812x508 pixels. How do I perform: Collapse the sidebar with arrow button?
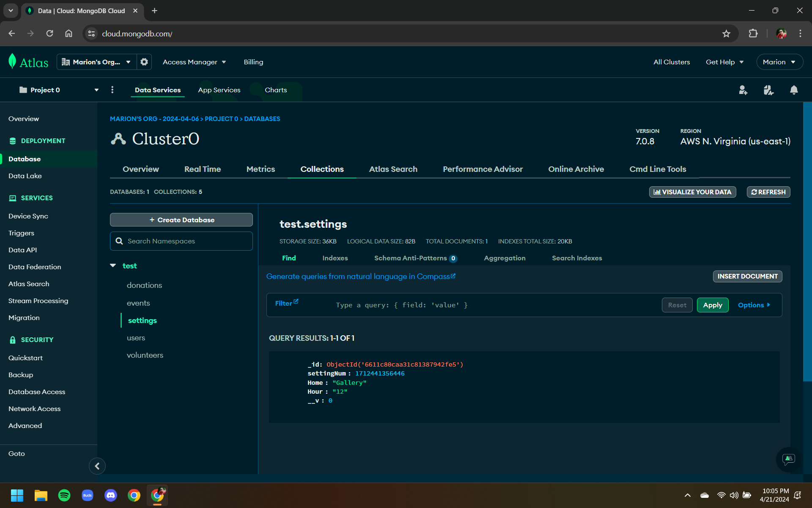pos(97,466)
